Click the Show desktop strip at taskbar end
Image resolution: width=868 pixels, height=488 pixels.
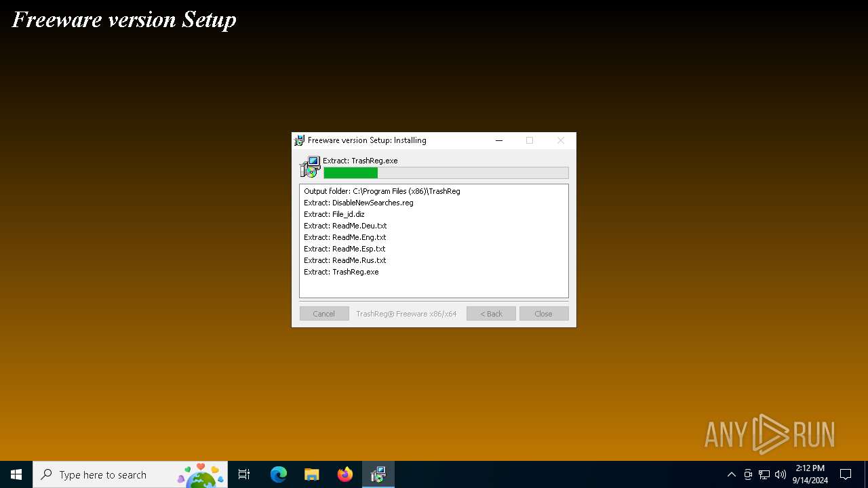coord(866,474)
